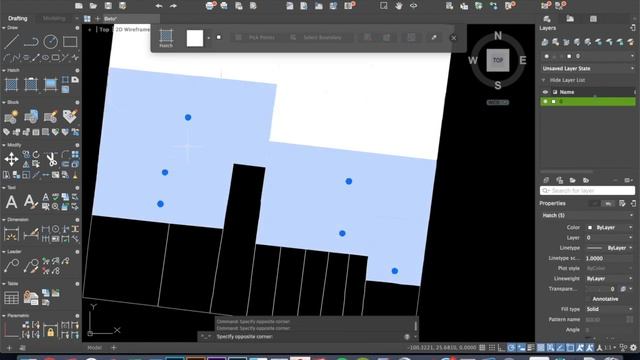The image size is (640, 360).
Task: Select the Model layout tab
Action: click(x=94, y=348)
